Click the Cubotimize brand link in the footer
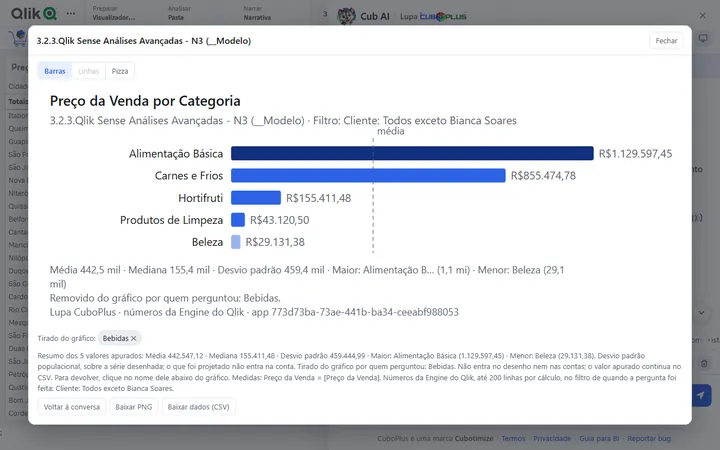This screenshot has height=450, width=720. [x=474, y=439]
